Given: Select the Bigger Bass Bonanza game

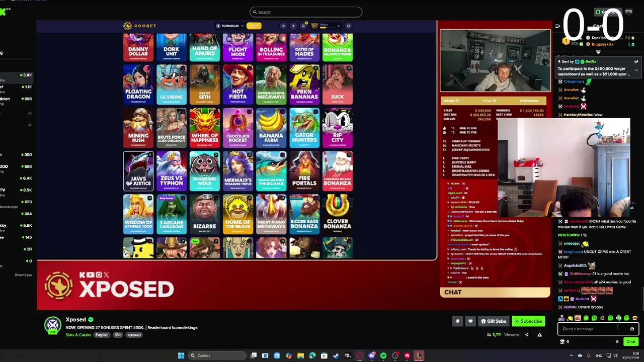Looking at the screenshot, I should [x=304, y=214].
